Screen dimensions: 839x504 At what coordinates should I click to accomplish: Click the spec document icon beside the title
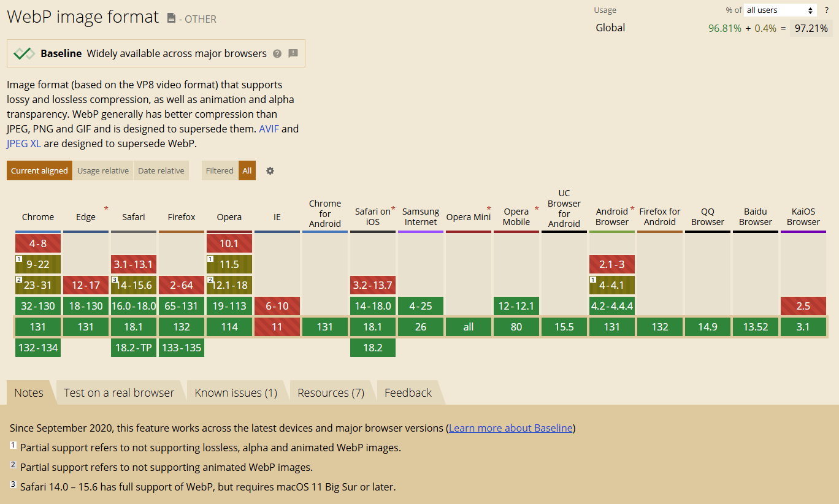171,18
